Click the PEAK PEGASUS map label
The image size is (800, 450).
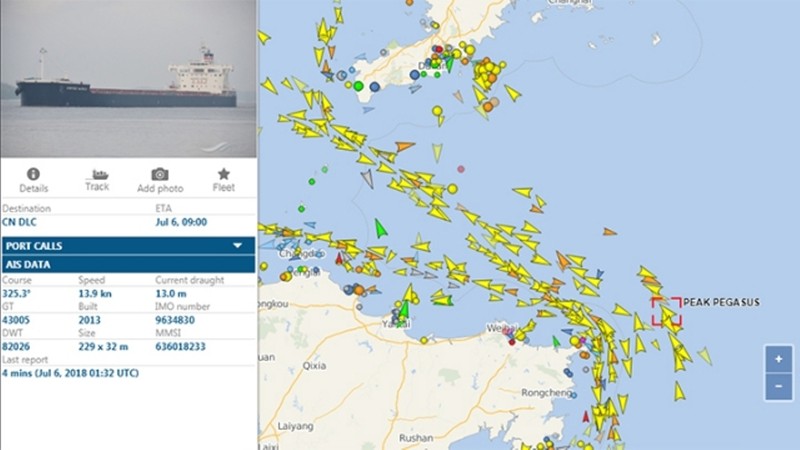pos(721,302)
